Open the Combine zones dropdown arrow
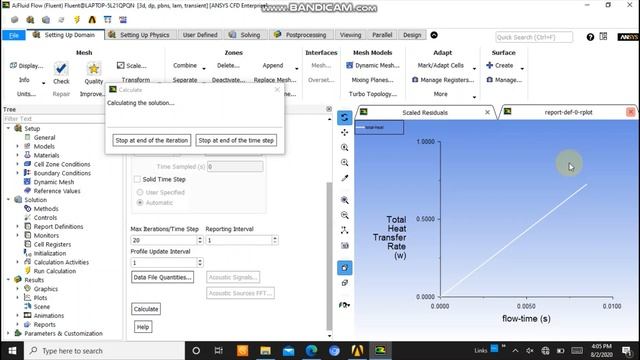The height and width of the screenshot is (360, 640). point(204,68)
